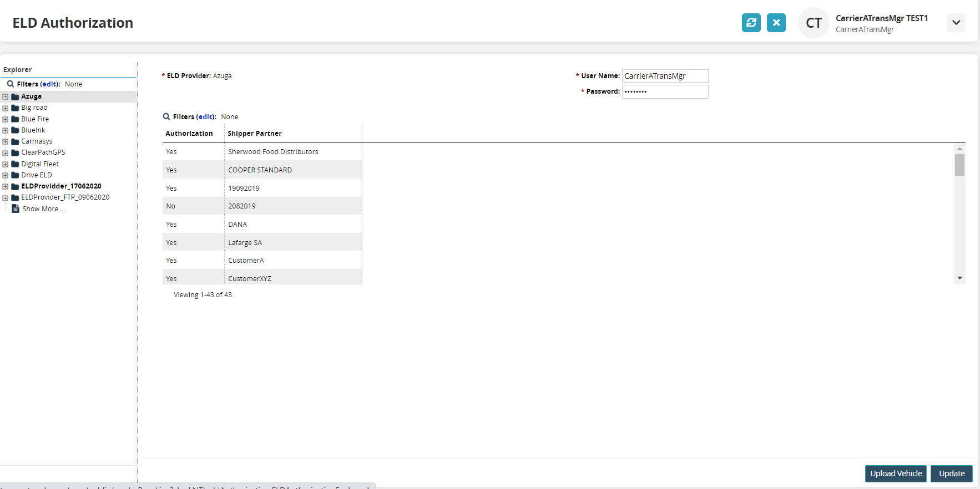Click the Drive ELD folder icon
Image resolution: width=980 pixels, height=489 pixels.
coord(16,175)
